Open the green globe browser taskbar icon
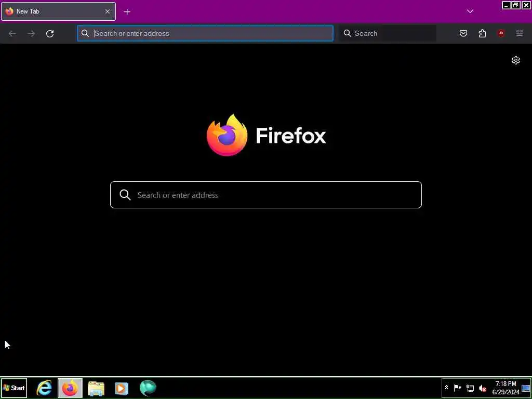Viewport: 532px width, 399px height. point(148,388)
